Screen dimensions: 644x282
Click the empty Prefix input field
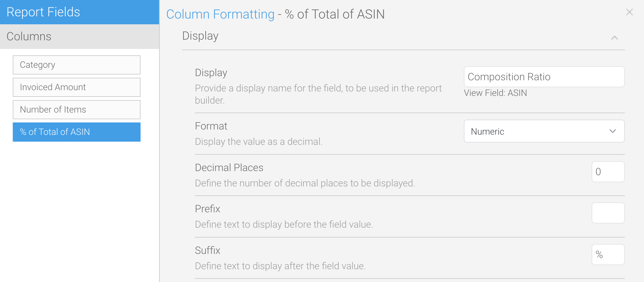pyautogui.click(x=608, y=213)
